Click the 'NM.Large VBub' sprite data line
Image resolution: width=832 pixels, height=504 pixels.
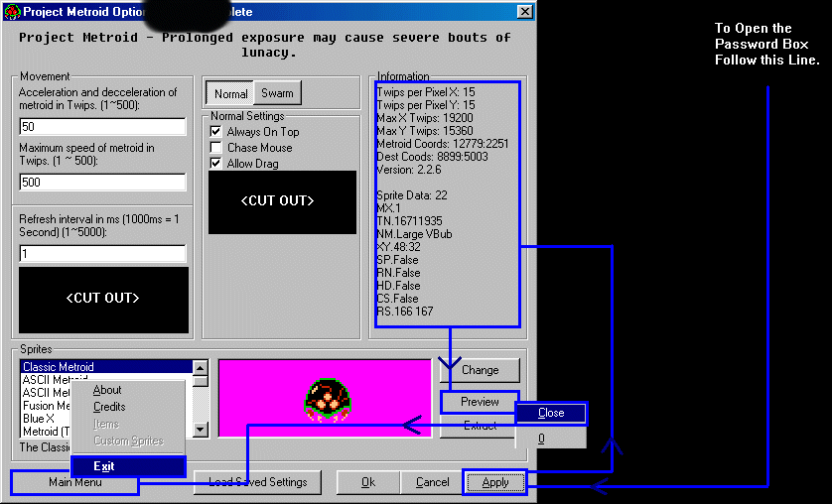pos(414,234)
